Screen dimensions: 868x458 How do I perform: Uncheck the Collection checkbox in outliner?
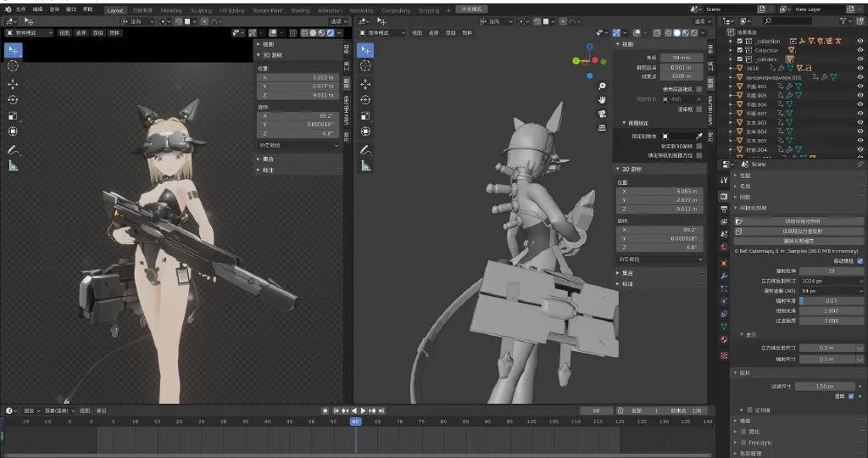(740, 50)
